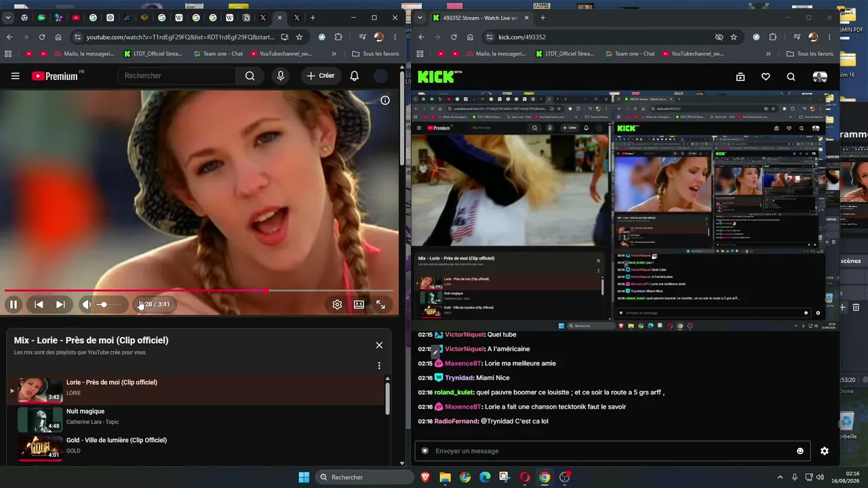This screenshot has width=868, height=488.
Task: Open Brave browser from the taskbar
Action: click(425, 477)
